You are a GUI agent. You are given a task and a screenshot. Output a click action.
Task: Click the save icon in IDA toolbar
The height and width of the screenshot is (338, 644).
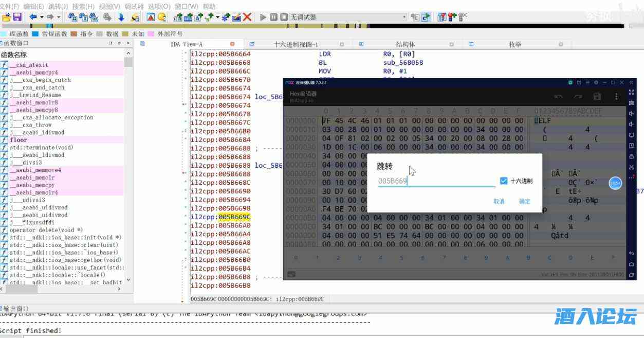[x=17, y=17]
